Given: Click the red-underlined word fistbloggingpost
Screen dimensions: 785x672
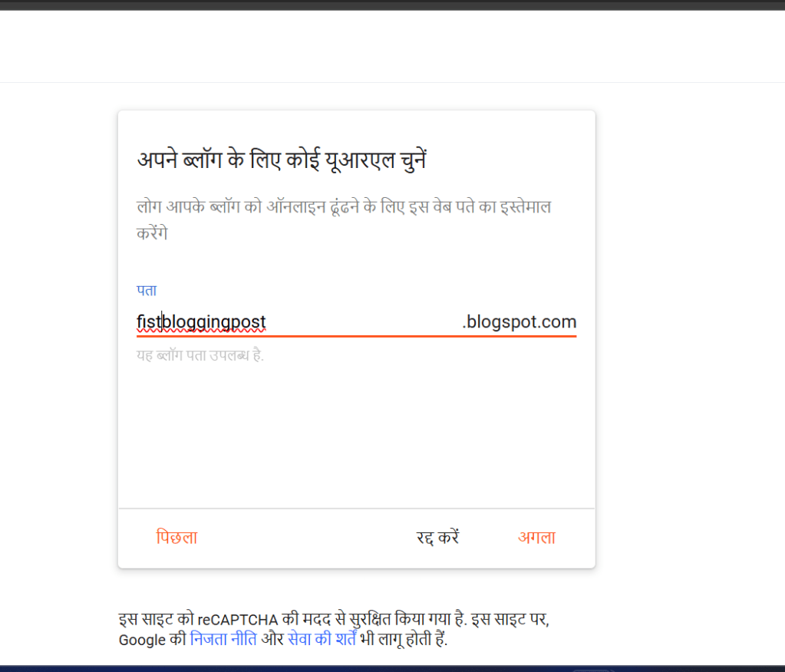Looking at the screenshot, I should (x=201, y=321).
